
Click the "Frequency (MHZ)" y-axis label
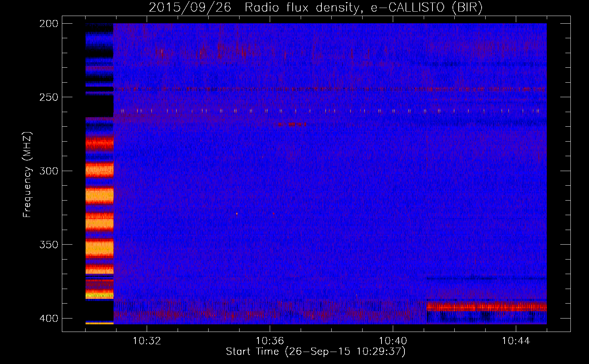(27, 175)
